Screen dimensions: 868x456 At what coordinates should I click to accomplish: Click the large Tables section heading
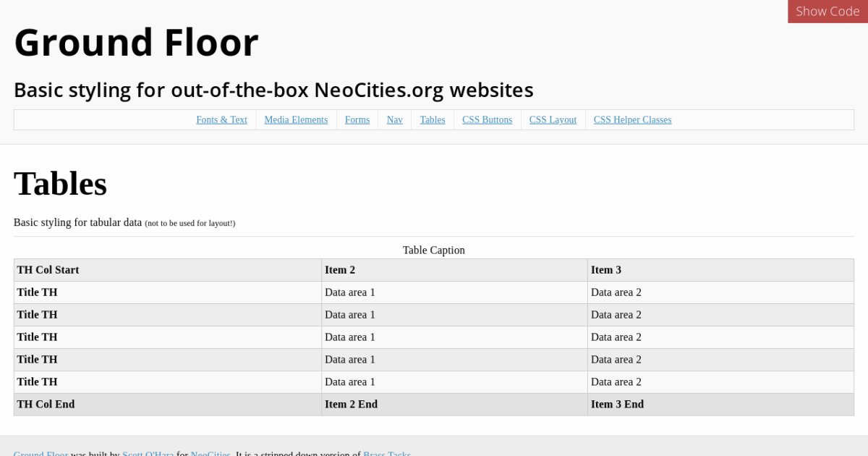pyautogui.click(x=60, y=184)
